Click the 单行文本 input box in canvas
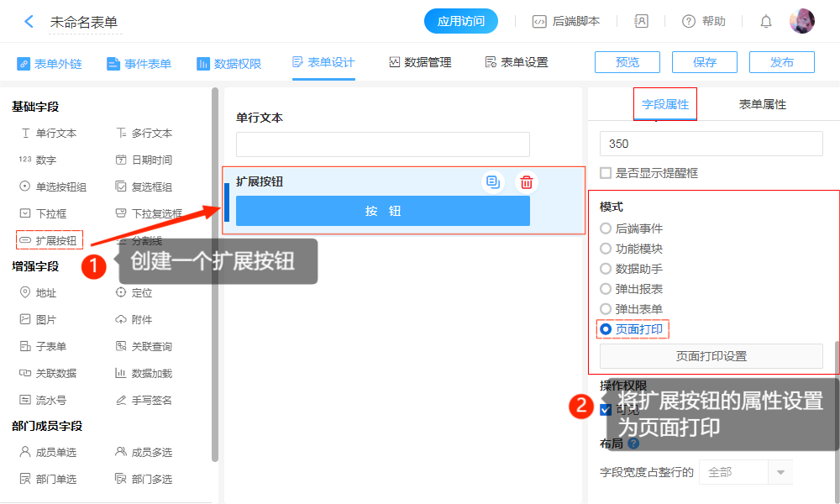Viewport: 840px width, 504px height. coord(383,144)
